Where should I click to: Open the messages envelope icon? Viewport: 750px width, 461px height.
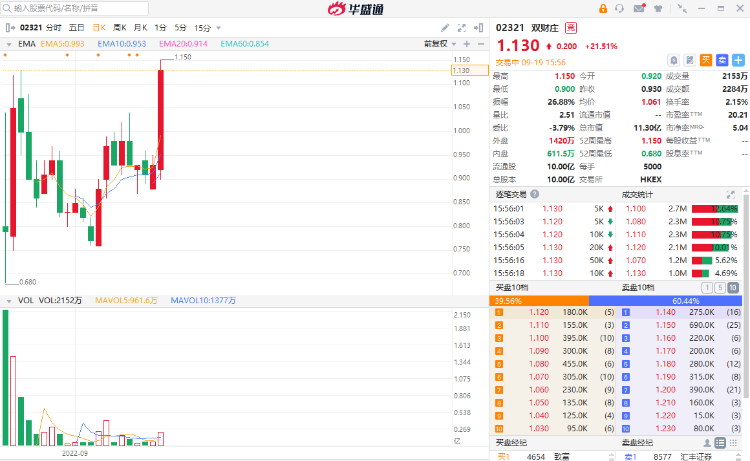(x=640, y=8)
